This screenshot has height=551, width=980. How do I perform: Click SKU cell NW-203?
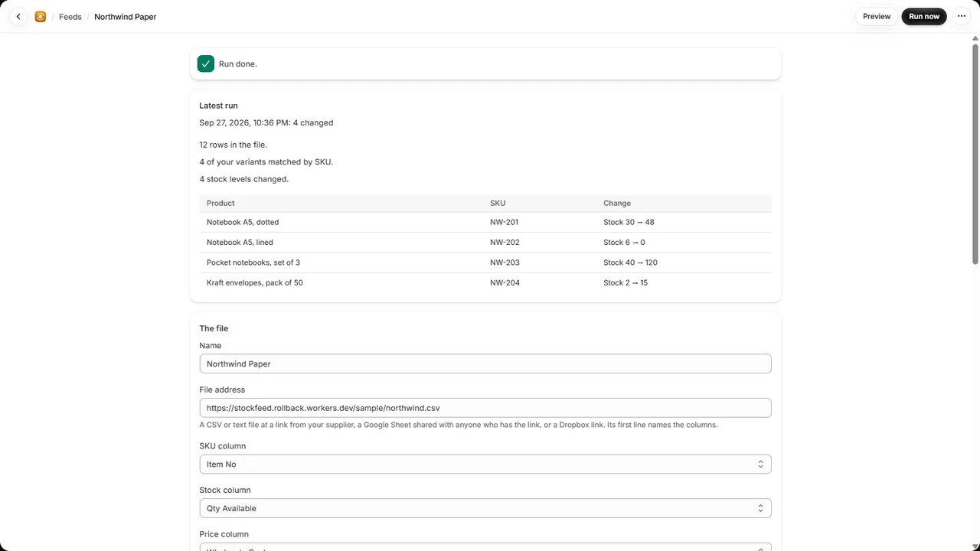(505, 262)
